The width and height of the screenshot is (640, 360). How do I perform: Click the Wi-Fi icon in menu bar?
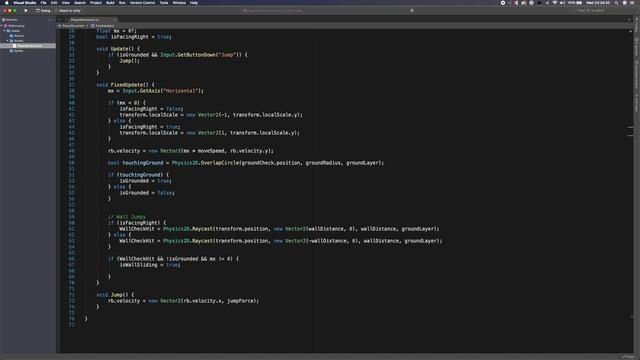pyautogui.click(x=555, y=2)
